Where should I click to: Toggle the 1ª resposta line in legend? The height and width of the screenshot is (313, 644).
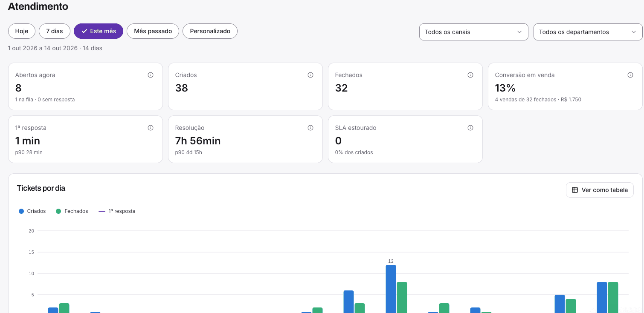pyautogui.click(x=117, y=211)
